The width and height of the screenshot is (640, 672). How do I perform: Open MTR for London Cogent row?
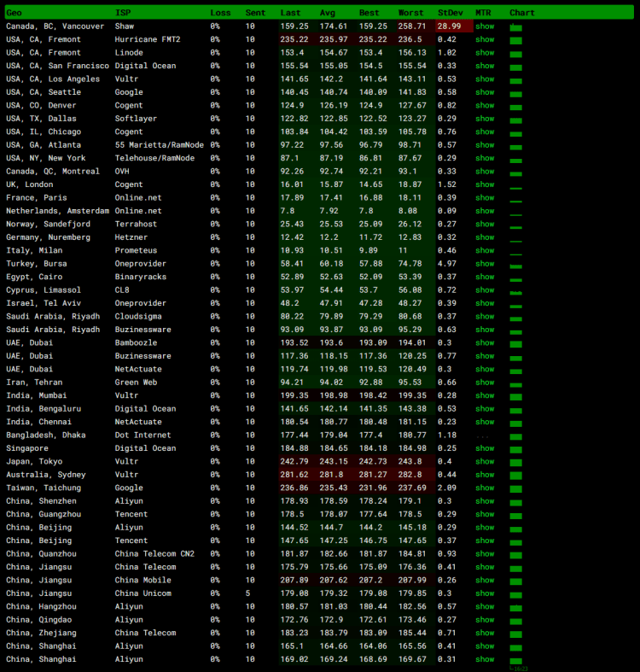click(485, 184)
